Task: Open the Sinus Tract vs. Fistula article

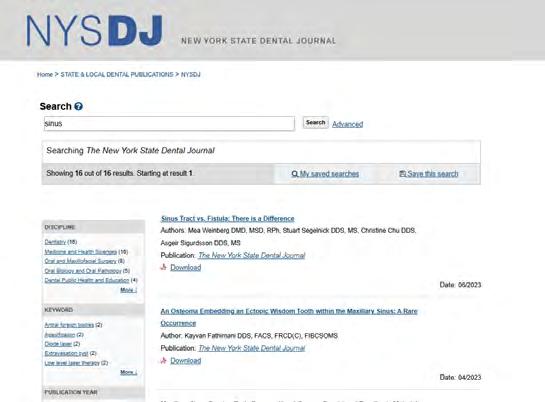Action: (228, 219)
